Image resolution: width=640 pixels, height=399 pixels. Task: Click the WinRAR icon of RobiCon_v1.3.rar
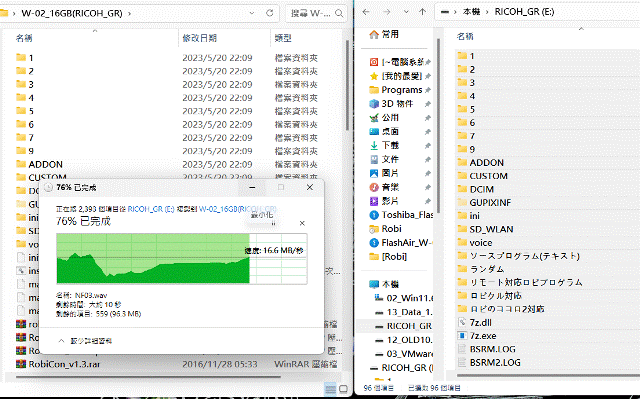21,364
